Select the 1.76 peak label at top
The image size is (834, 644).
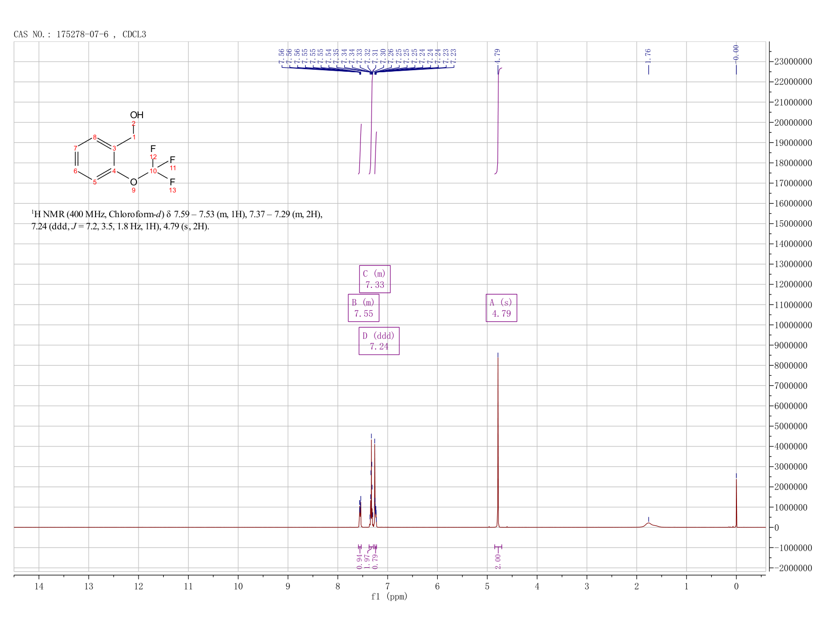(x=648, y=55)
